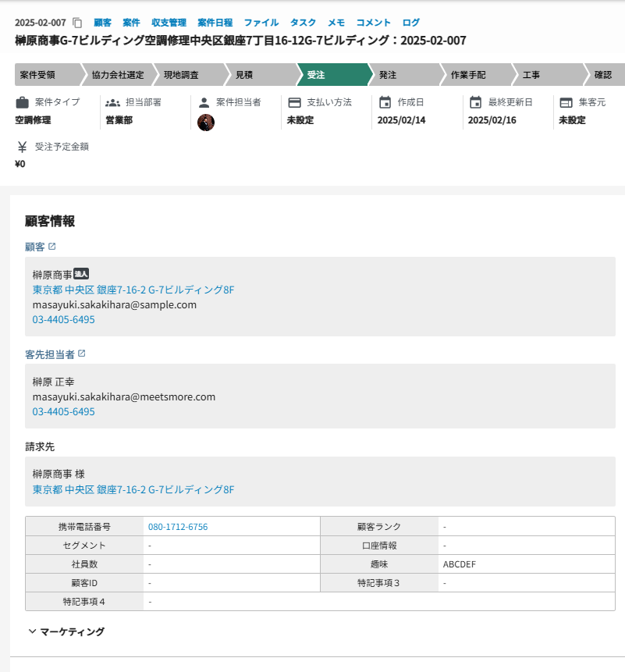
Task: Open the 客先担当者 link heading
Action: [x=50, y=354]
